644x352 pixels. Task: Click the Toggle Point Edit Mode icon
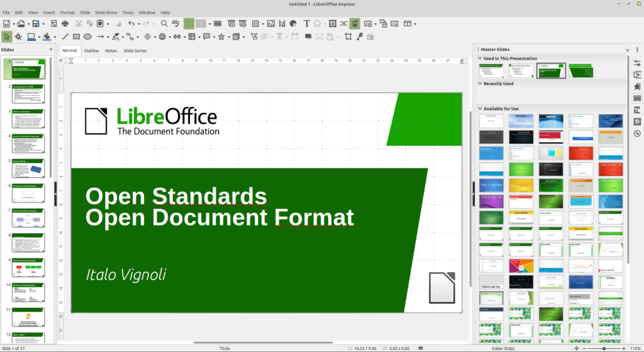348,37
